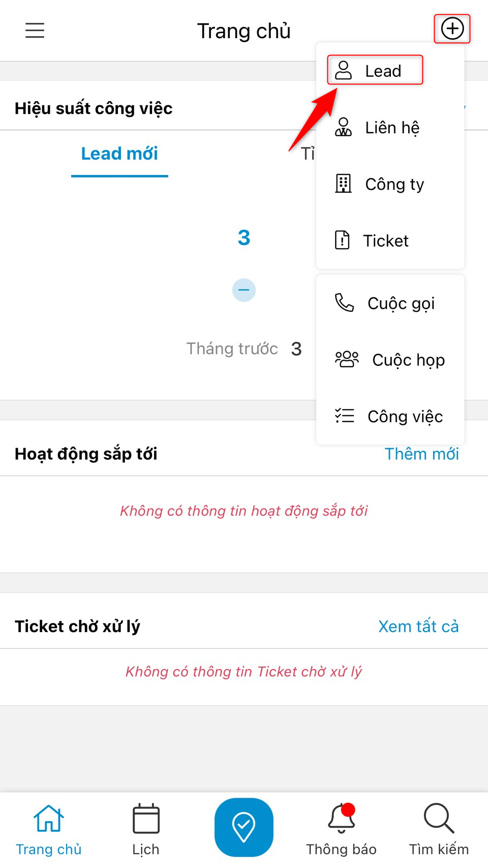The image size is (488, 868).
Task: Click the Hiệu suất công việc heading
Action: pyautogui.click(x=94, y=108)
